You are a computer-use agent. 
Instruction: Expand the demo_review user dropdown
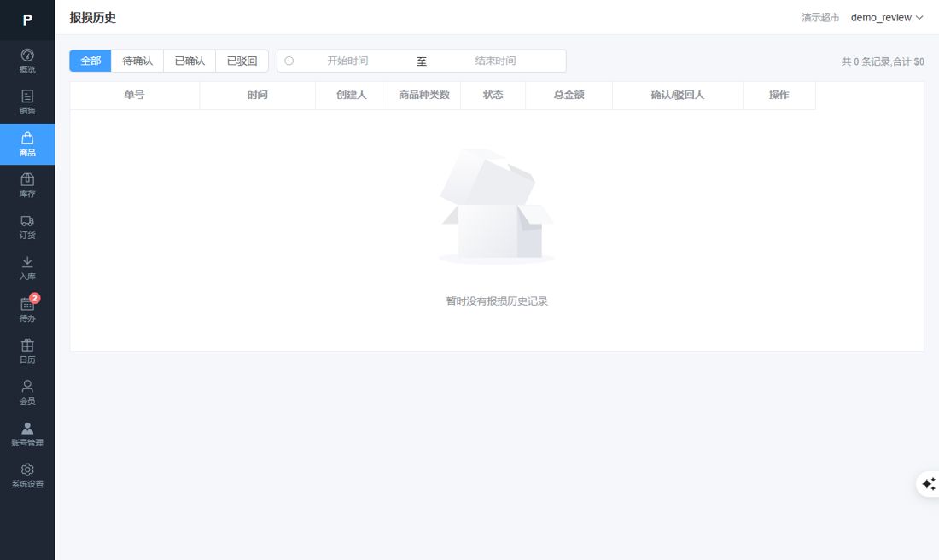(887, 17)
